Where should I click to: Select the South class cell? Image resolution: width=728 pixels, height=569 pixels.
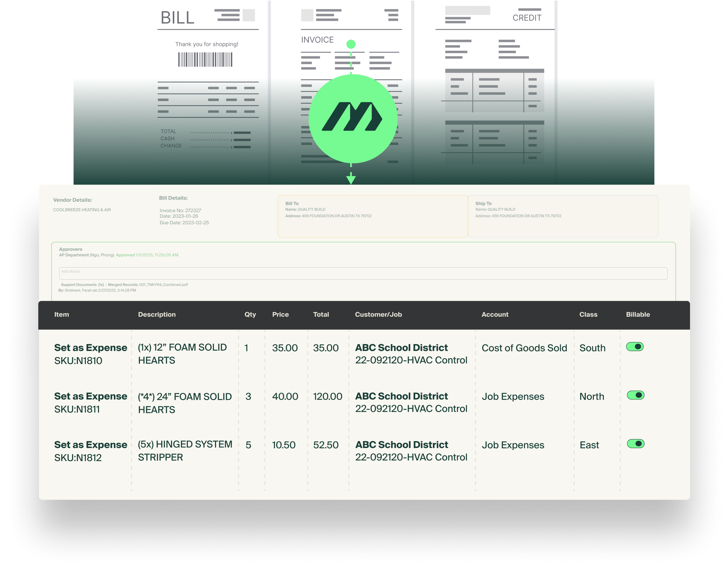592,348
